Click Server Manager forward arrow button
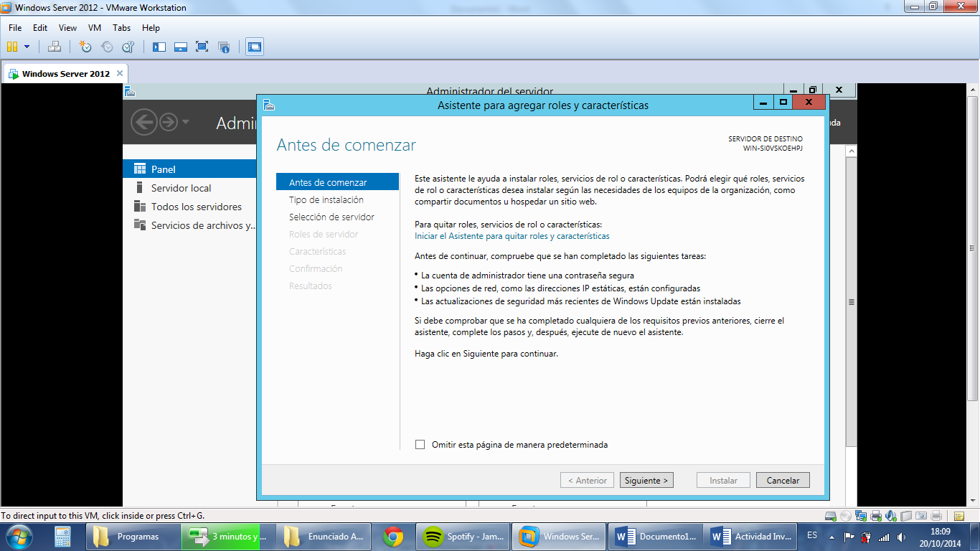980x551 pixels. click(169, 122)
